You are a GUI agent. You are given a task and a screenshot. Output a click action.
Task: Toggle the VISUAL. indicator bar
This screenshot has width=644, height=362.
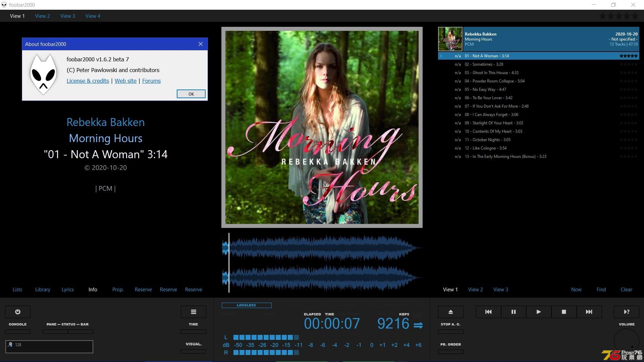(x=194, y=351)
